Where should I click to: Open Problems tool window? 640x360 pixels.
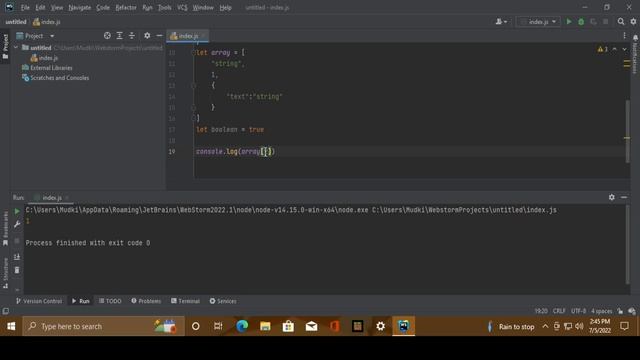coord(146,301)
